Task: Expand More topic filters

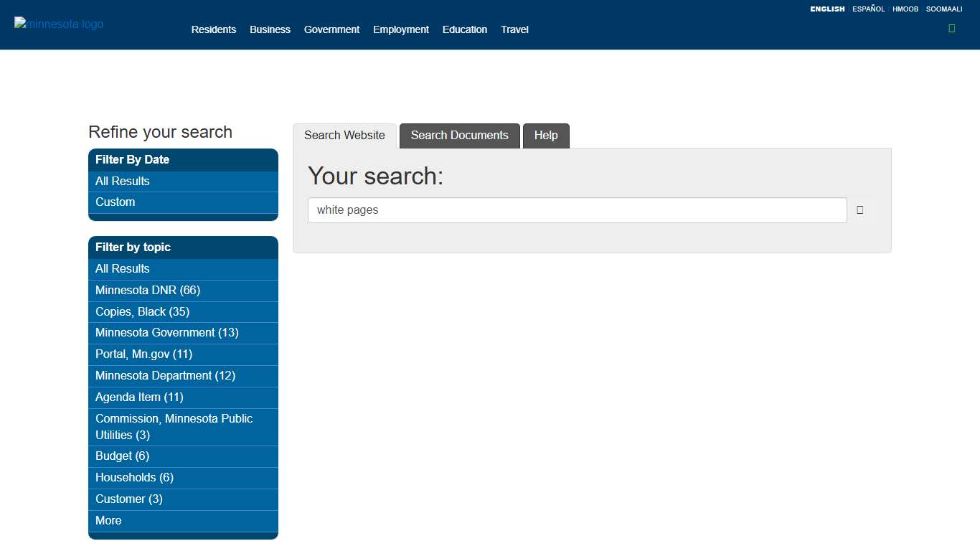Action: pos(108,520)
